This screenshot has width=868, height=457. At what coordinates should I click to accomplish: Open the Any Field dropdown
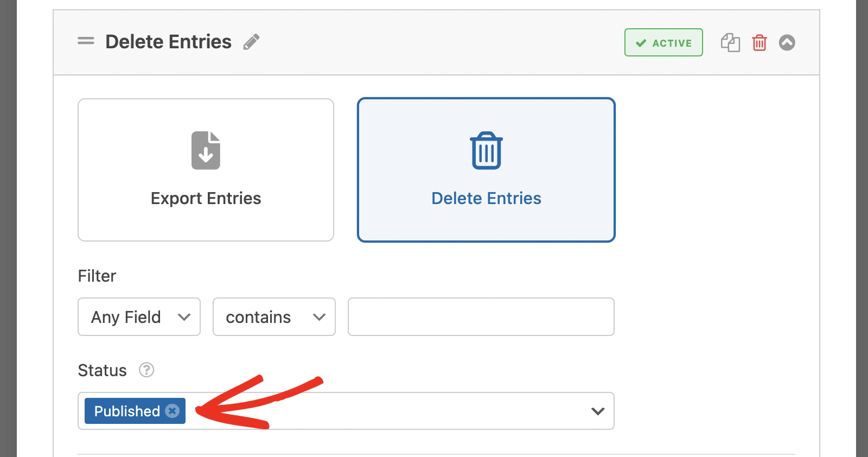point(139,316)
